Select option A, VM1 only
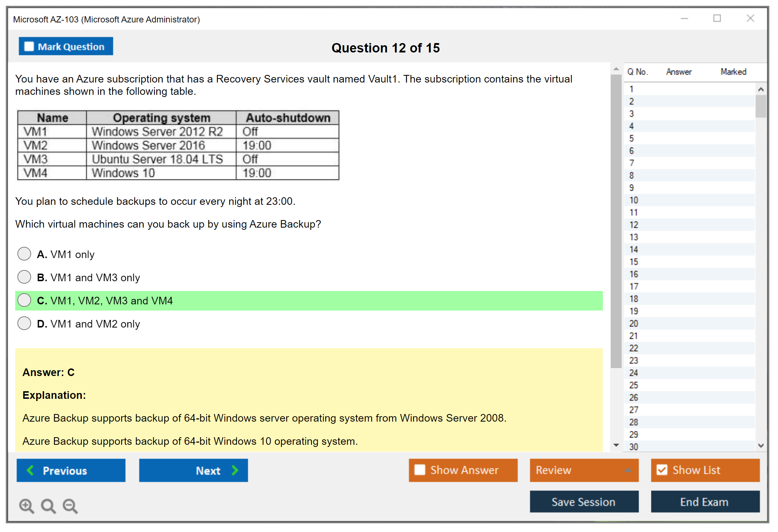This screenshot has height=532, width=778. click(x=24, y=254)
